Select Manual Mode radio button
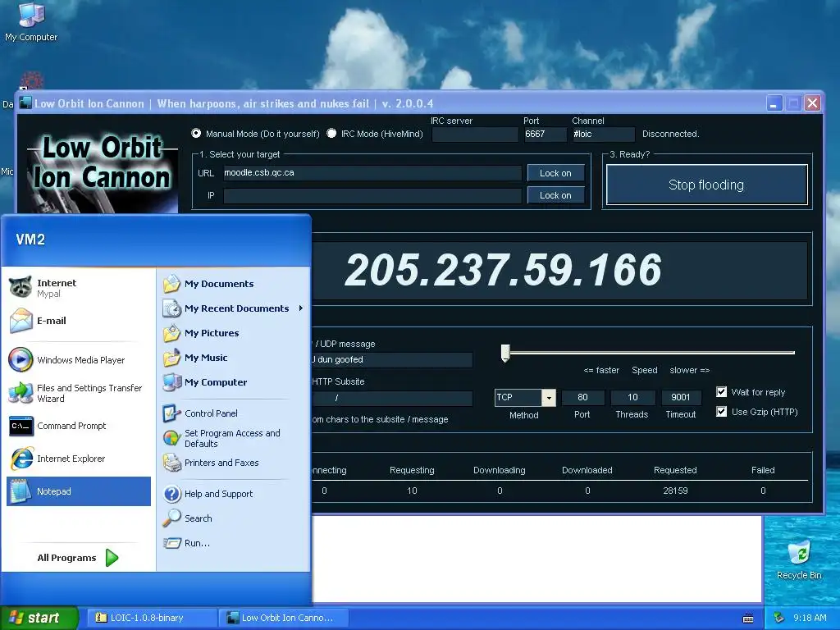 tap(196, 133)
